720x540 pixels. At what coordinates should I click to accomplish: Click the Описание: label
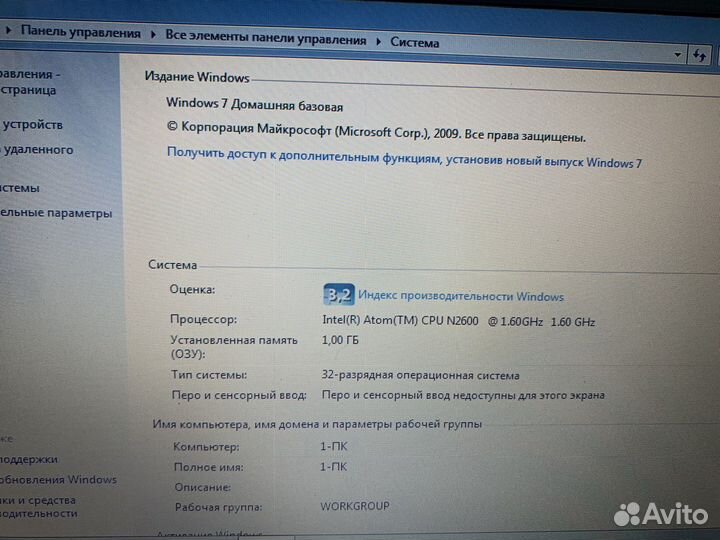pos(202,487)
